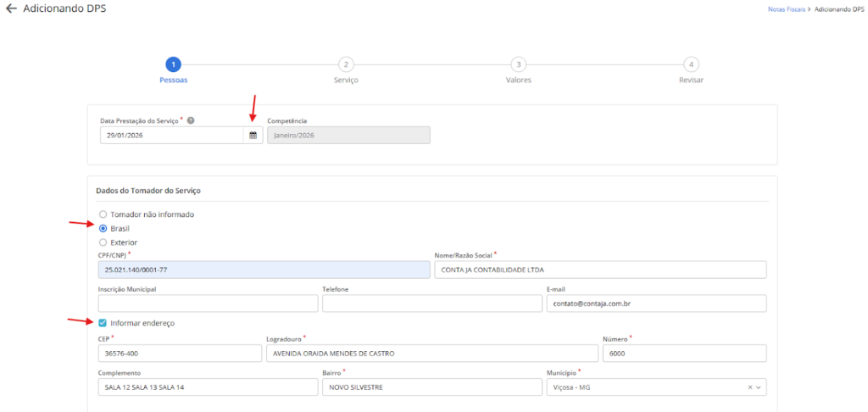Focus the Inscrição Municipal field
The image size is (868, 412).
pyautogui.click(x=208, y=303)
